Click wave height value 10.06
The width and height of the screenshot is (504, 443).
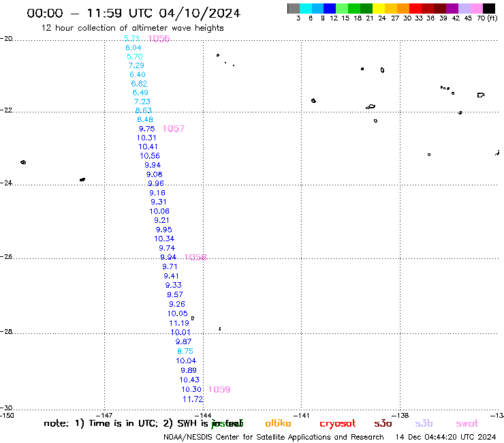(x=159, y=211)
